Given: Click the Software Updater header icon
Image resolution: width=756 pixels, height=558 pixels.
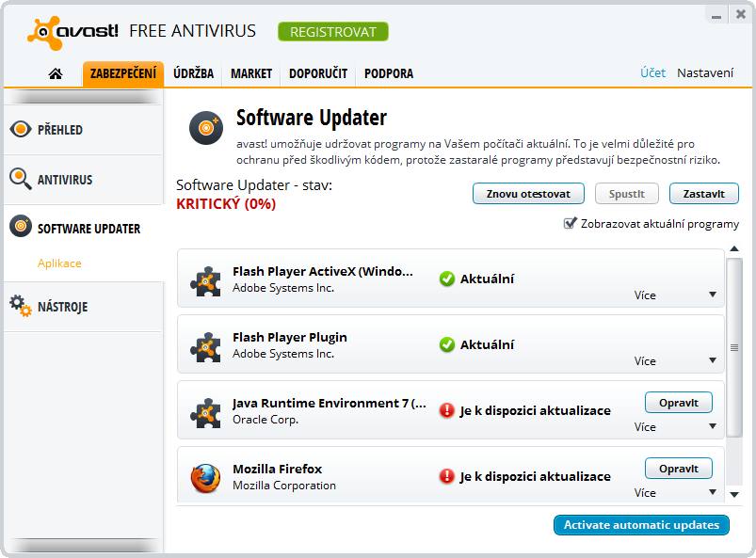Looking at the screenshot, I should (x=206, y=128).
